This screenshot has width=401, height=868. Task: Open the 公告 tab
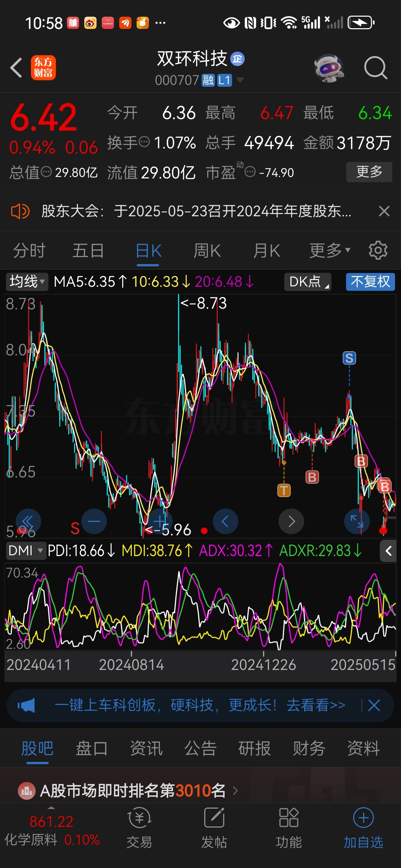click(200, 748)
